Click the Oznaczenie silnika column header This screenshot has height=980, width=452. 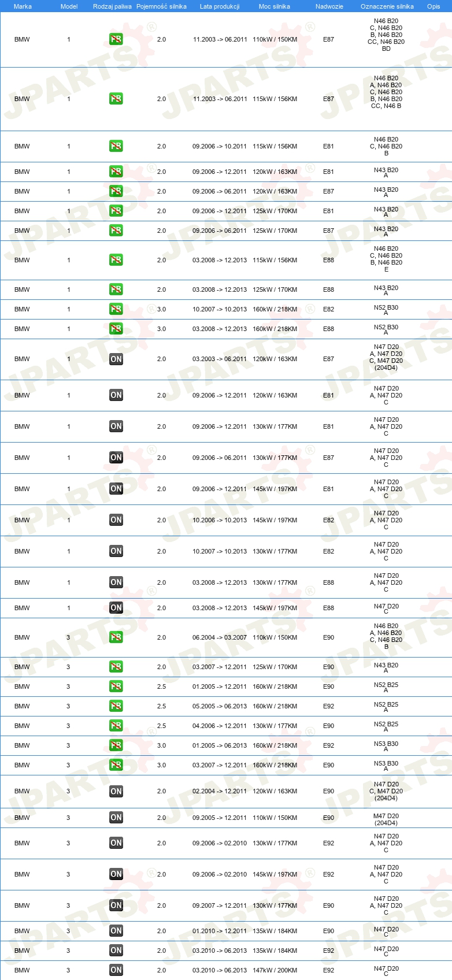(x=387, y=6)
